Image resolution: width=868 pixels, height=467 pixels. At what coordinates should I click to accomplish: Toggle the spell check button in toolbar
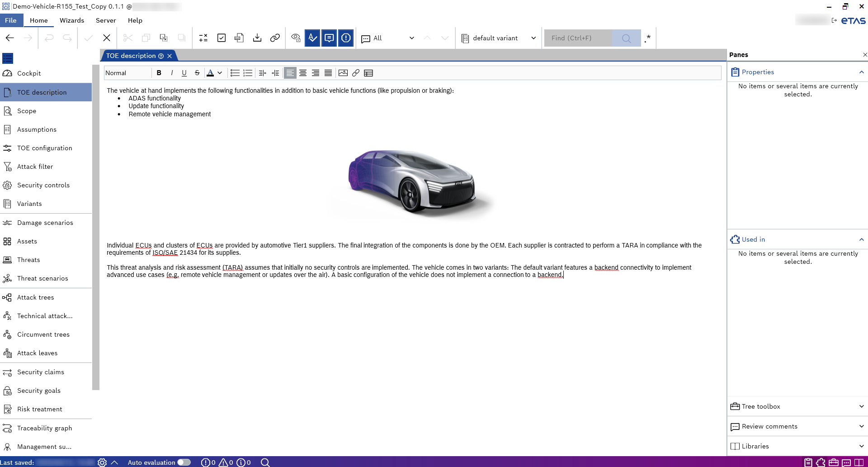312,38
